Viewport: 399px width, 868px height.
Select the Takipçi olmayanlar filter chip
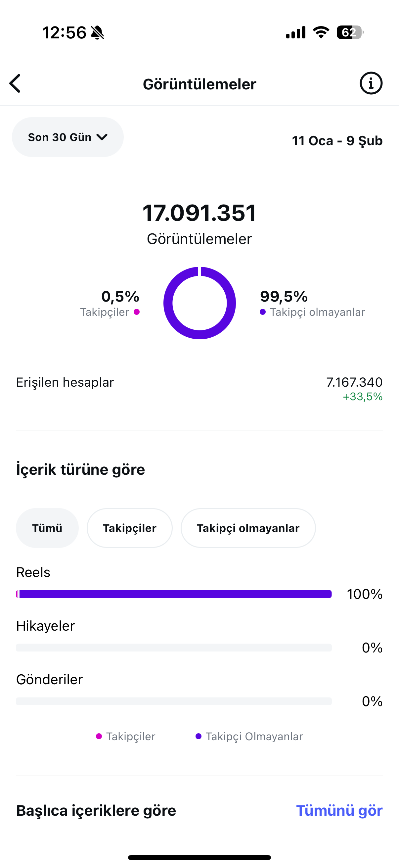(x=248, y=528)
